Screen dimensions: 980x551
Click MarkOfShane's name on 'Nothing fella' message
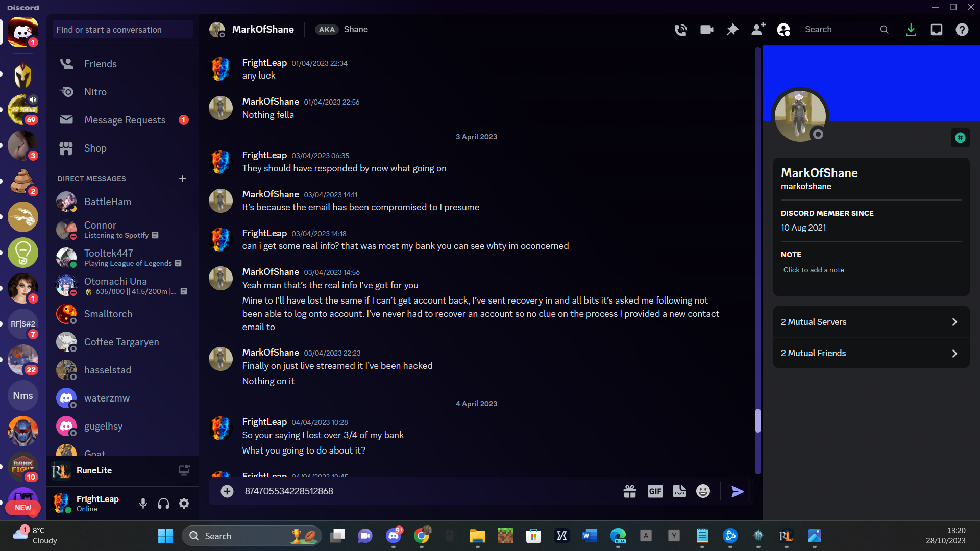[x=271, y=102]
